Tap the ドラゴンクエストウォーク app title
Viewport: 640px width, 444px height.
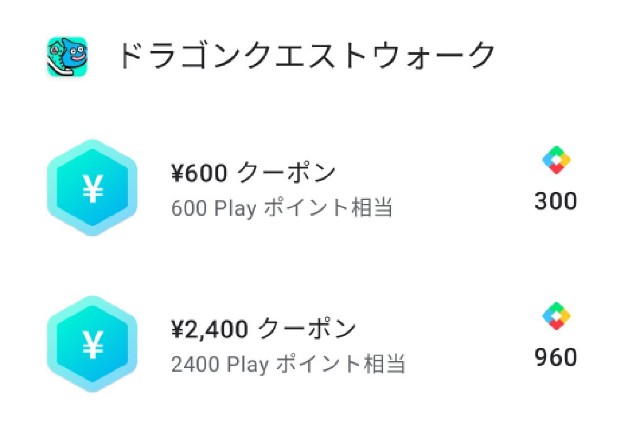[306, 56]
